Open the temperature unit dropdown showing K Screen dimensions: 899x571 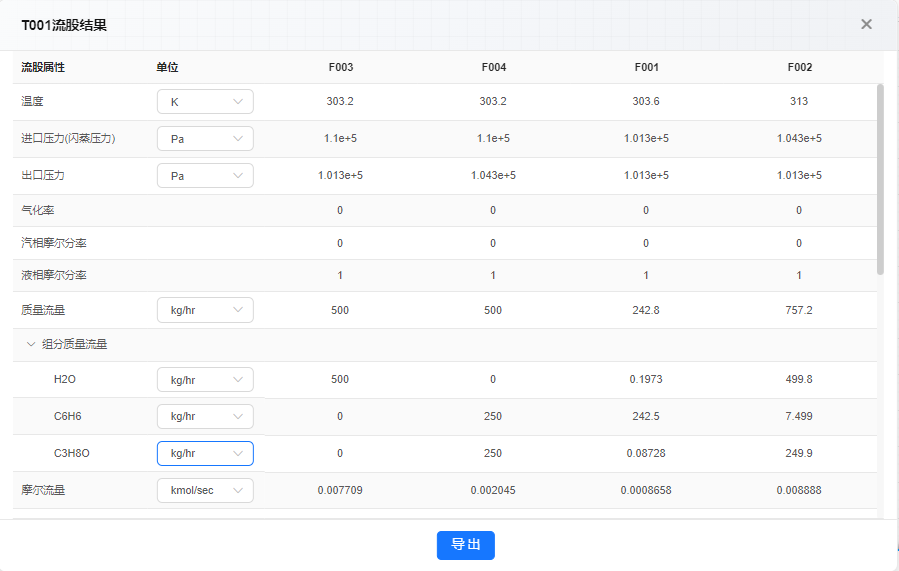[x=205, y=101]
